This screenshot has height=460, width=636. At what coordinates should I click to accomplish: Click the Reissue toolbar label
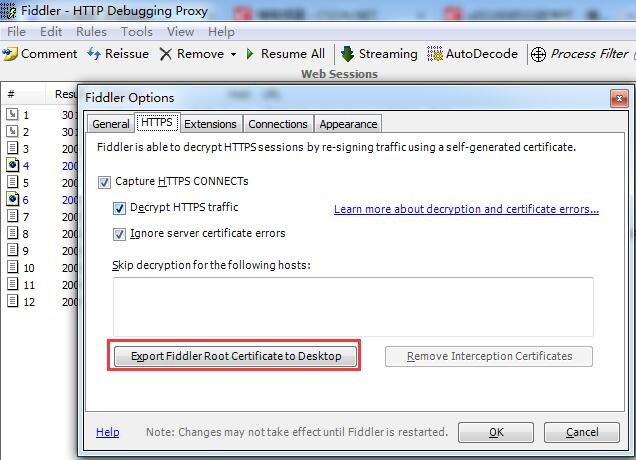pyautogui.click(x=127, y=54)
